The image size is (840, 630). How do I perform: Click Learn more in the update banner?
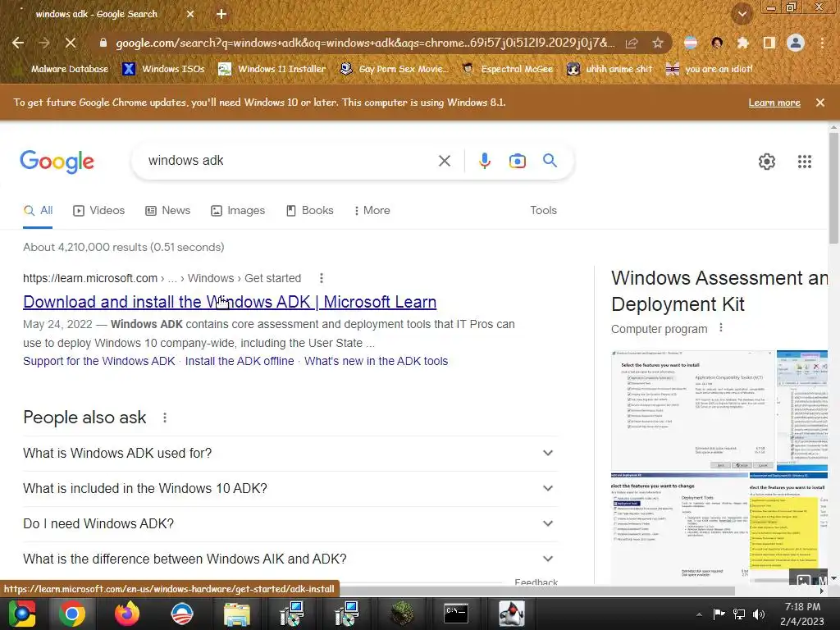pos(774,103)
